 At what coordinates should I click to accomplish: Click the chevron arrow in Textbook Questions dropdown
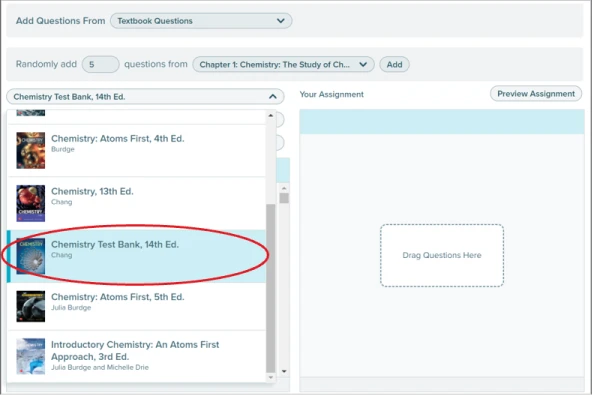click(x=281, y=21)
